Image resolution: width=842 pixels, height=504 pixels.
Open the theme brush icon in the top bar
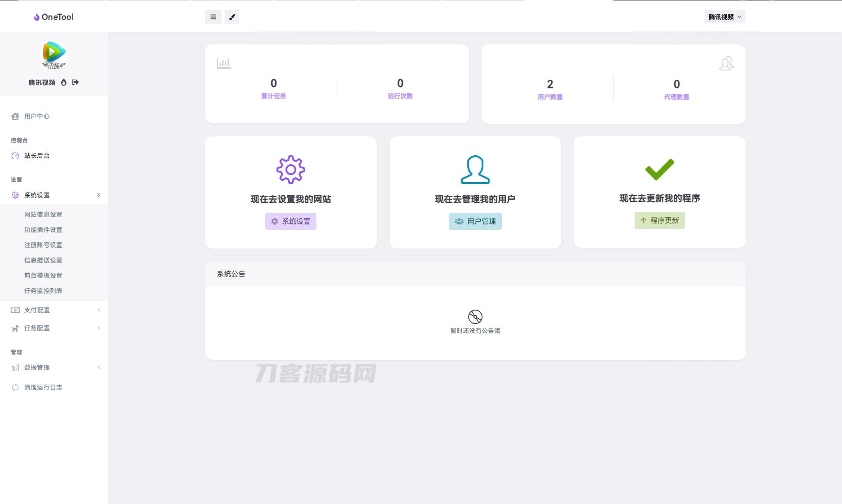[232, 17]
